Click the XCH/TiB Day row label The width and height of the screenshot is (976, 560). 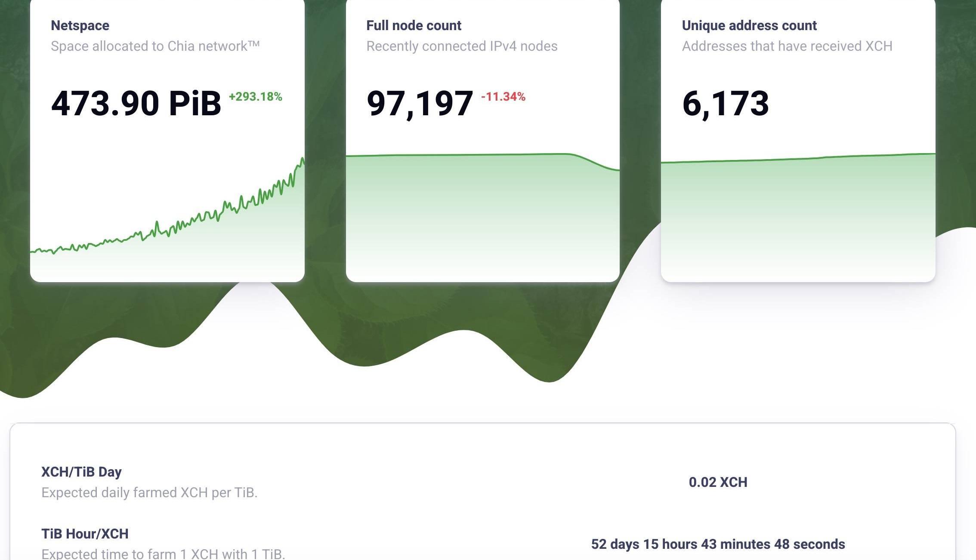coord(81,472)
